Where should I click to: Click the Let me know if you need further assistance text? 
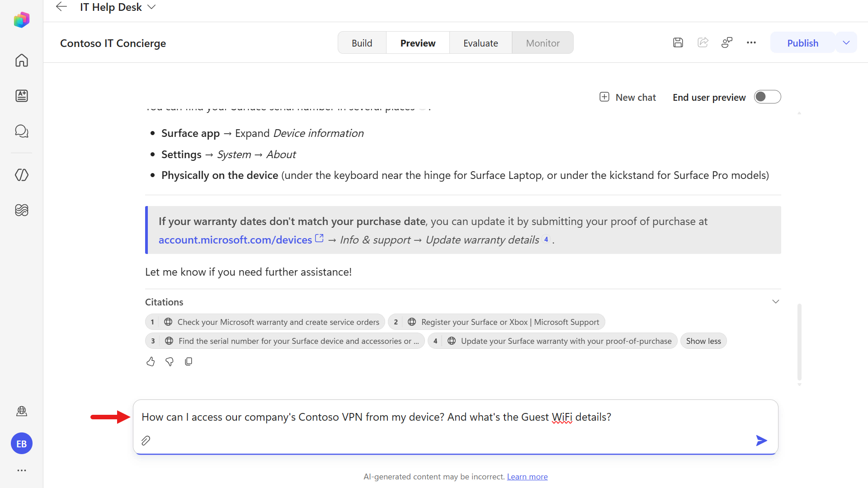248,272
